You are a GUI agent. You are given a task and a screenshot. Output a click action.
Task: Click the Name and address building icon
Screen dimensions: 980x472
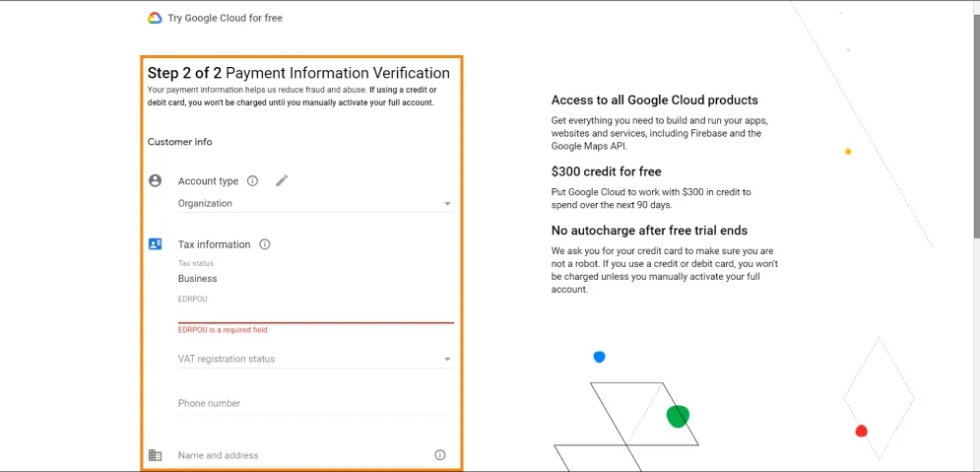(155, 455)
